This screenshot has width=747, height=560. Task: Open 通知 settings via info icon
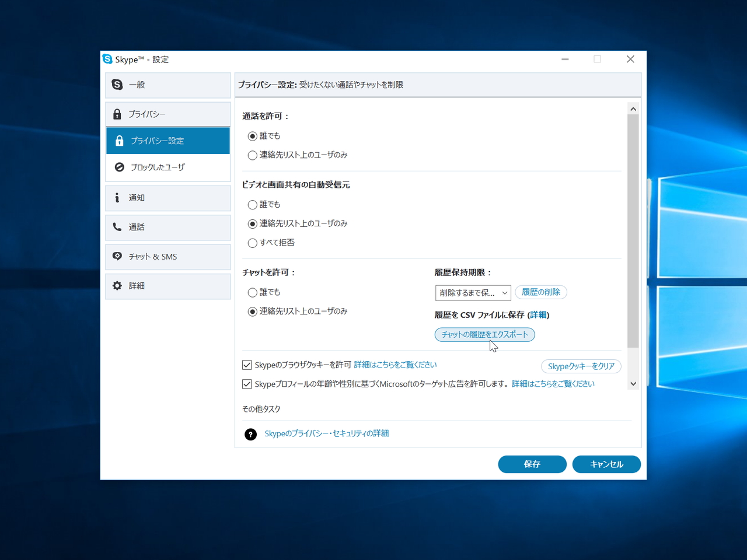(118, 198)
